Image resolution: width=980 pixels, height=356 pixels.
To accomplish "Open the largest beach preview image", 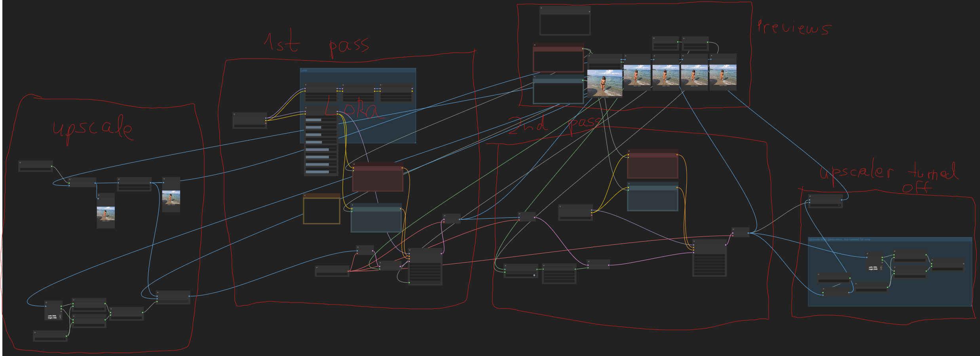I will pyautogui.click(x=604, y=83).
